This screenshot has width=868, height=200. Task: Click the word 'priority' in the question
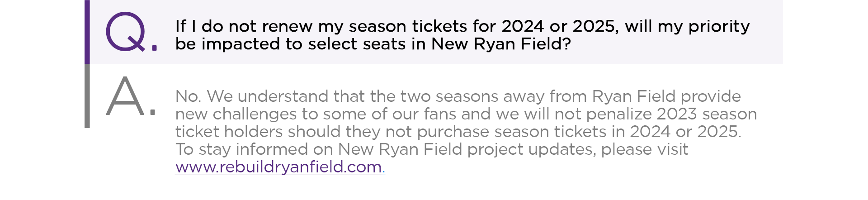(x=719, y=26)
